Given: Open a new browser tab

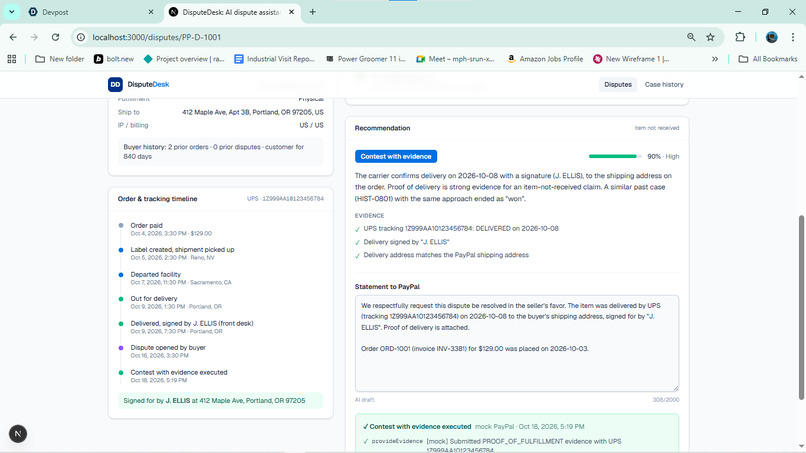Looking at the screenshot, I should point(313,12).
